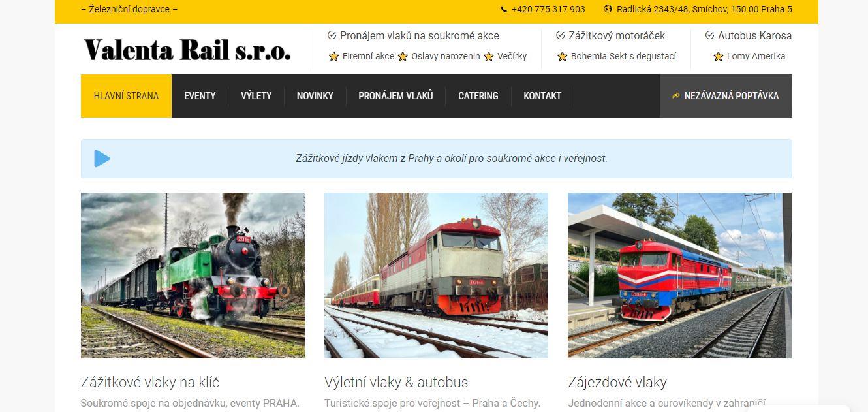Click the star icon beside Firemní akce
The image size is (868, 412).
[x=333, y=57]
